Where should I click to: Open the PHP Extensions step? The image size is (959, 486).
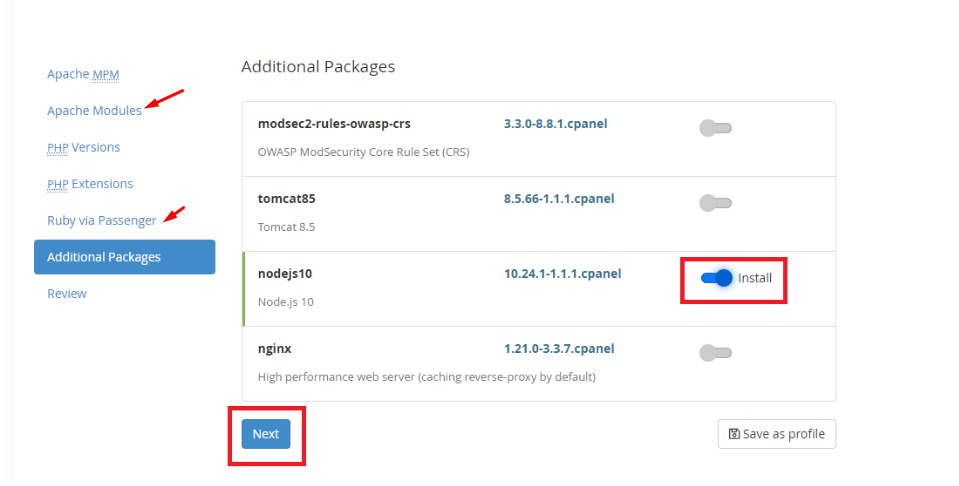click(x=90, y=184)
